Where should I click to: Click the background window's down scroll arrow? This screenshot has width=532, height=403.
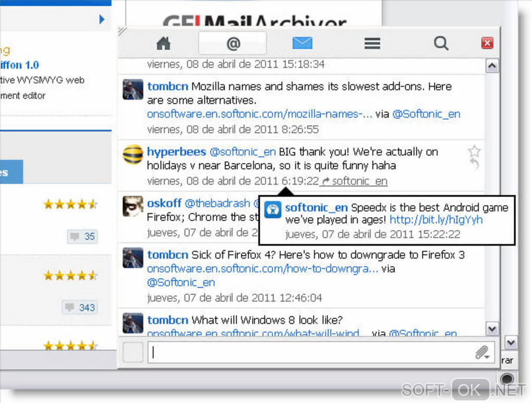[511, 342]
